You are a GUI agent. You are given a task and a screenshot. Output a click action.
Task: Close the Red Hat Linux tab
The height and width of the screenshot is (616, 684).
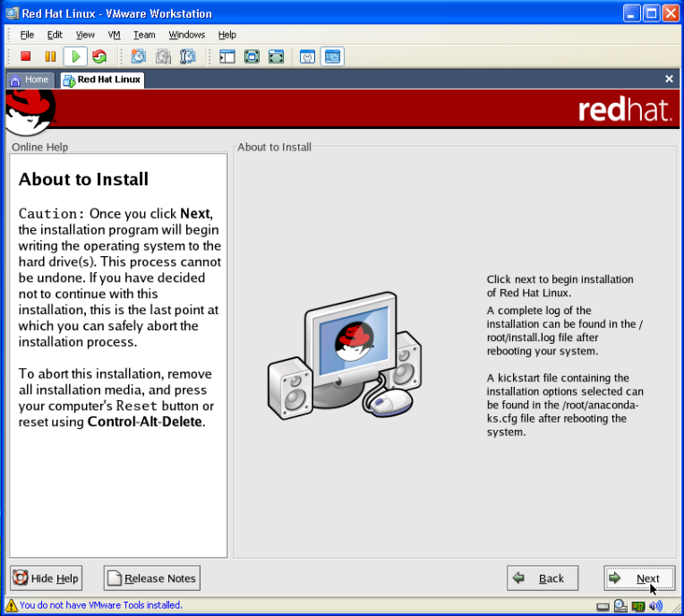click(x=669, y=79)
